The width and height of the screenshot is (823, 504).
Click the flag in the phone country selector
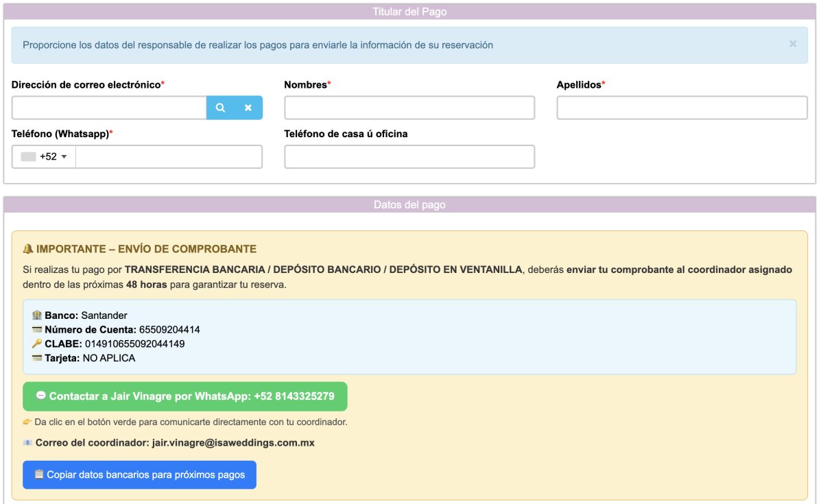(x=28, y=157)
